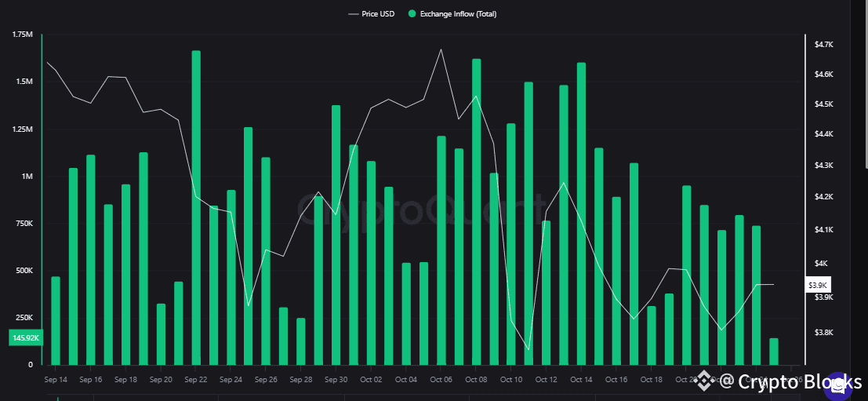Click the Oct 02 date label
The image size is (868, 401).
(x=371, y=380)
